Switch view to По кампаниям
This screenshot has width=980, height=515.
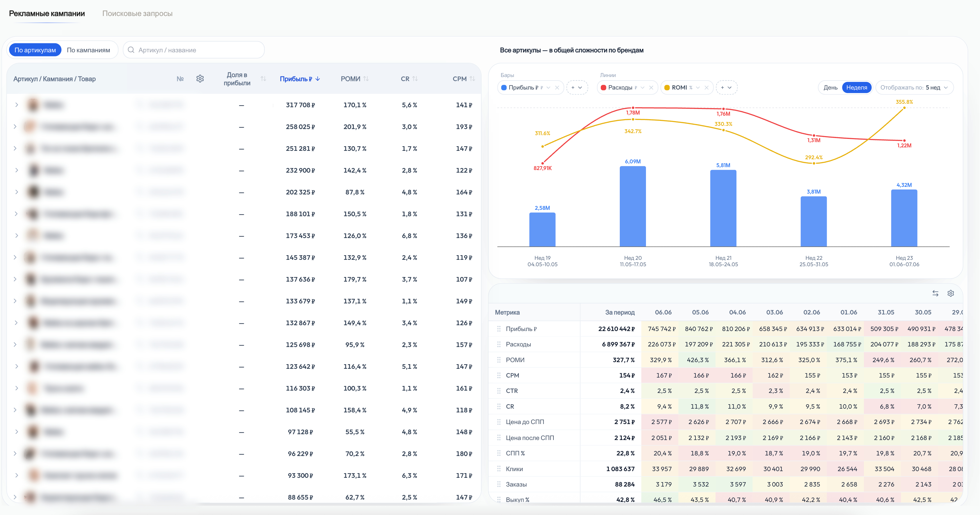click(x=88, y=50)
